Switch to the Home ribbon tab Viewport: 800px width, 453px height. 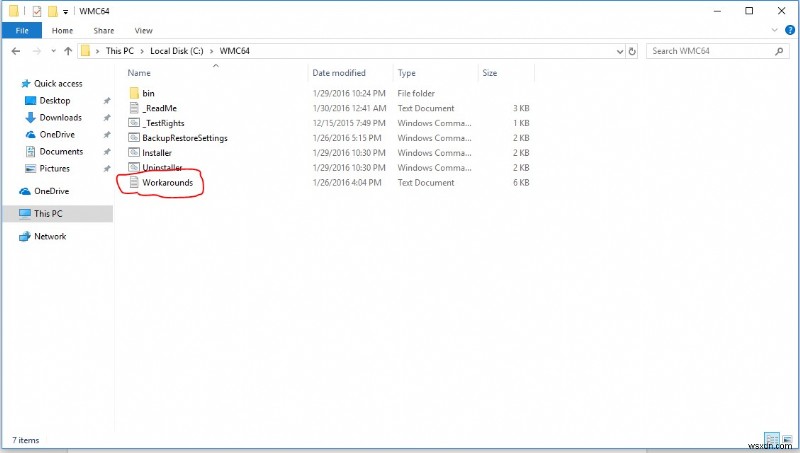coord(62,31)
